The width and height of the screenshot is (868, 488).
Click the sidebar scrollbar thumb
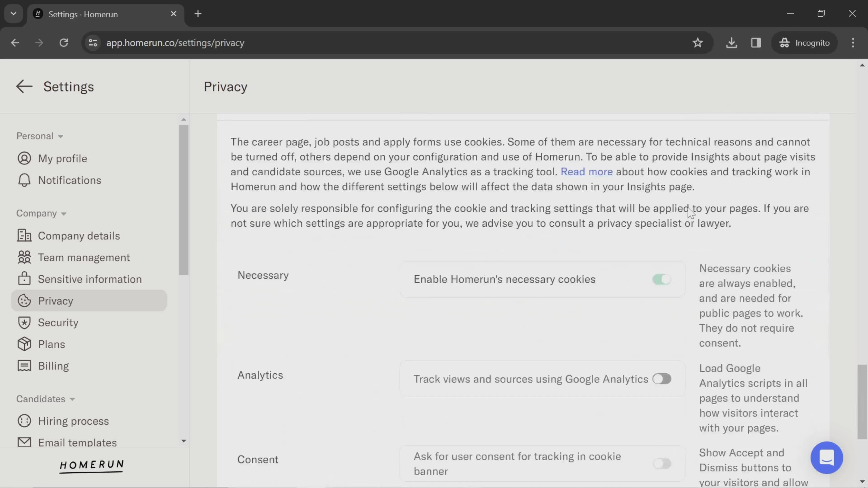click(x=184, y=200)
